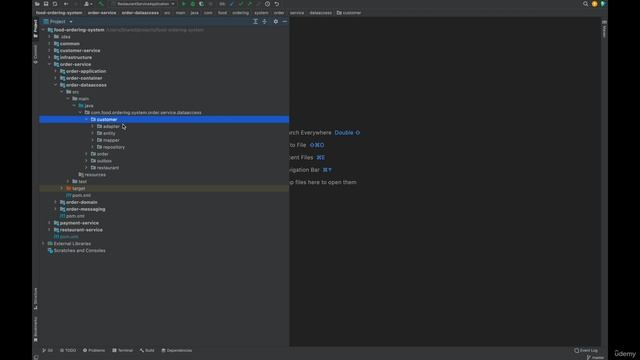Open the Event Log

pos(586,350)
